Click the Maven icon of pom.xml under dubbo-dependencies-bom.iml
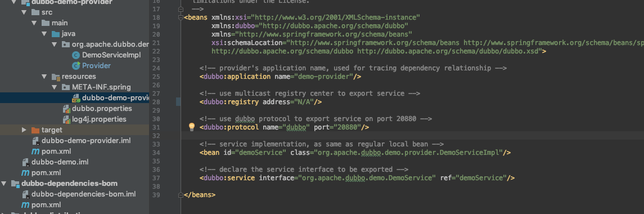 pyautogui.click(x=25, y=205)
